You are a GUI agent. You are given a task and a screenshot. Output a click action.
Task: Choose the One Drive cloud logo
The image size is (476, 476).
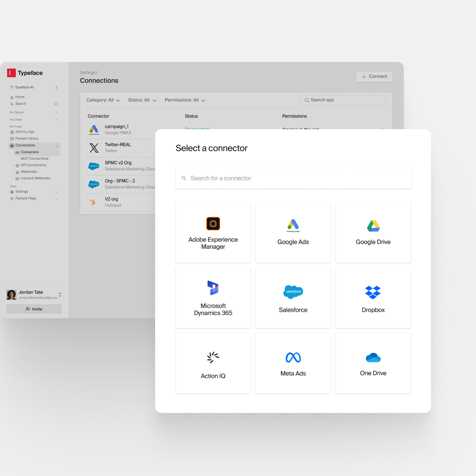coord(373,358)
